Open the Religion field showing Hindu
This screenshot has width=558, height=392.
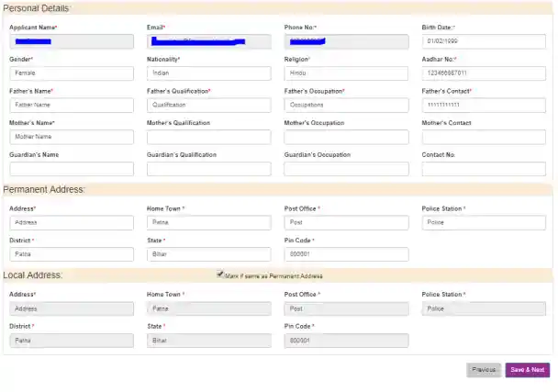[346, 73]
